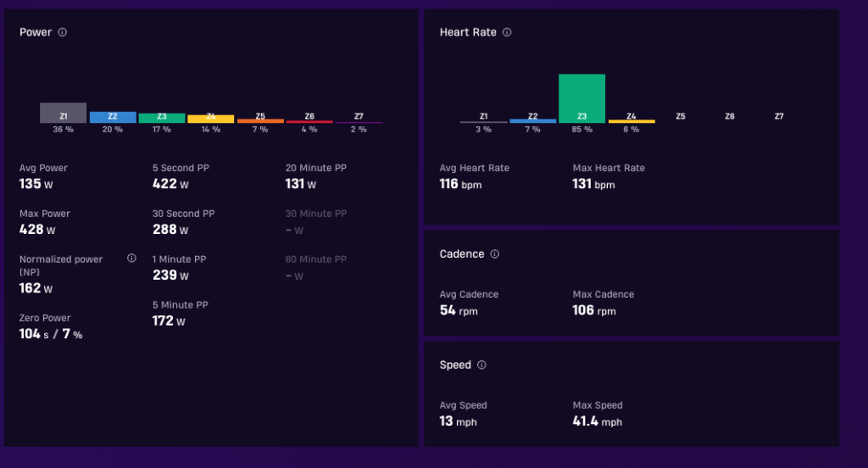Select the gray Z1 power zone bar
868x468 pixels.
point(63,113)
